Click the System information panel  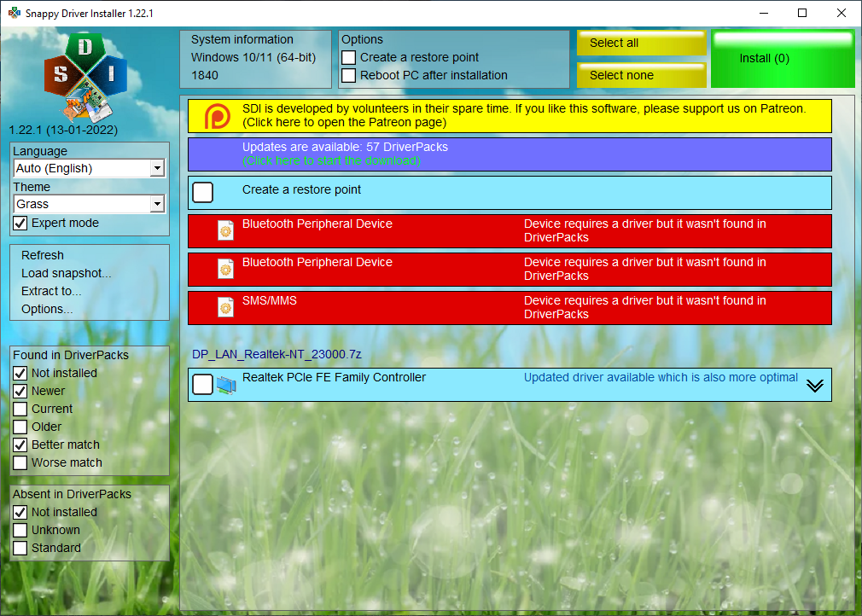(x=256, y=59)
